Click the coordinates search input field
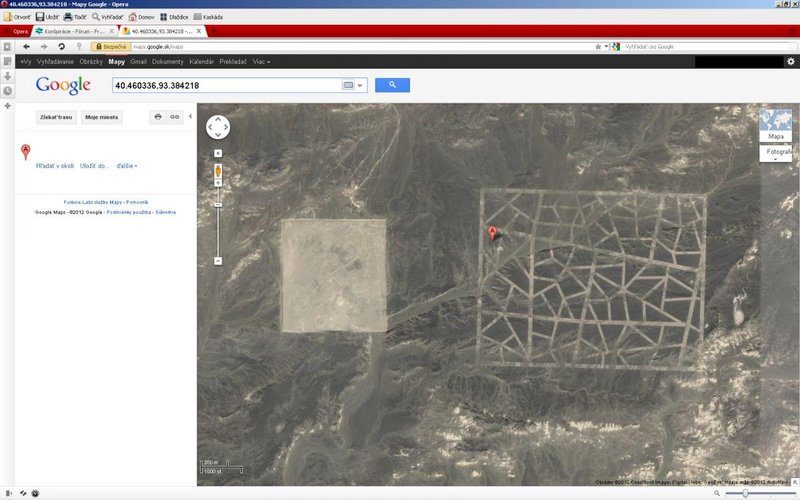800x500 pixels. tap(226, 85)
